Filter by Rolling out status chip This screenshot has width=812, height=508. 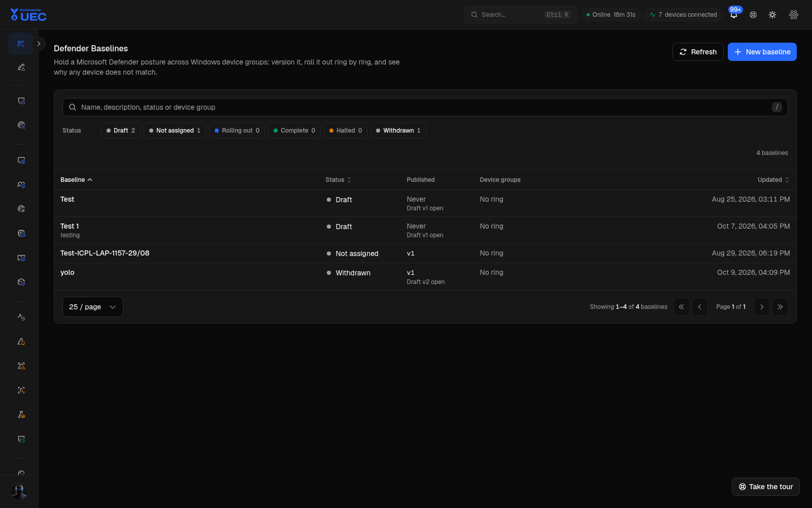[x=237, y=131]
